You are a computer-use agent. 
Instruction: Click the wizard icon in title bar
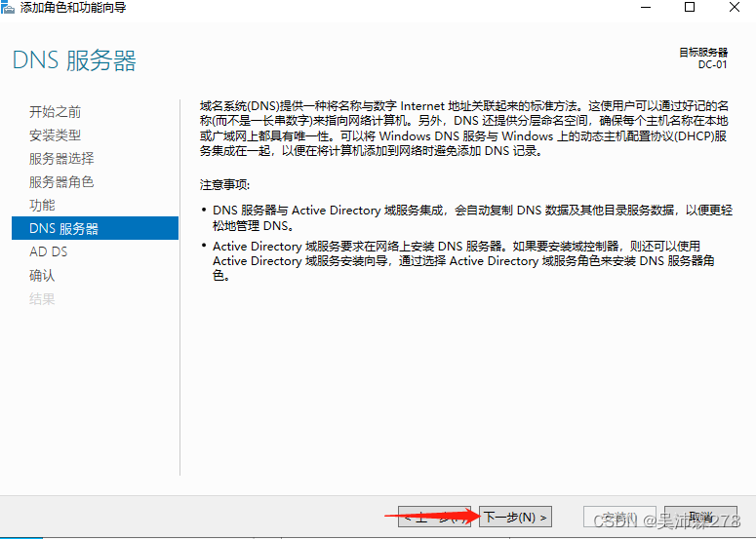[8, 8]
